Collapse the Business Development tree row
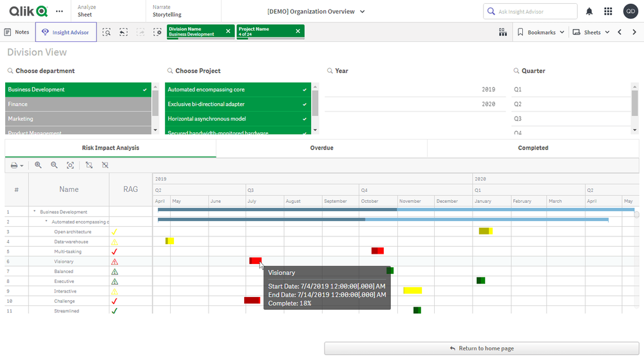Image resolution: width=644 pixels, height=362 pixels. point(34,212)
